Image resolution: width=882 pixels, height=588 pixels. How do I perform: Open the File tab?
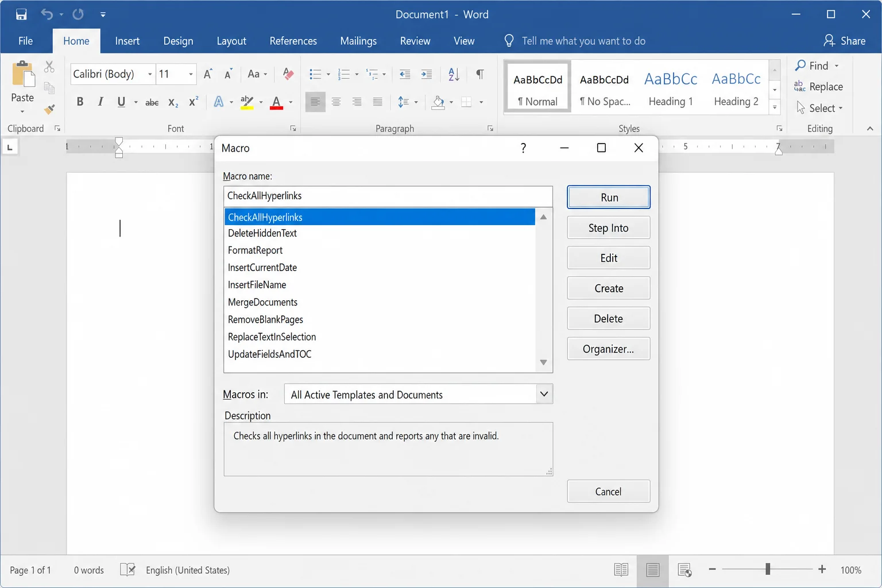point(25,41)
